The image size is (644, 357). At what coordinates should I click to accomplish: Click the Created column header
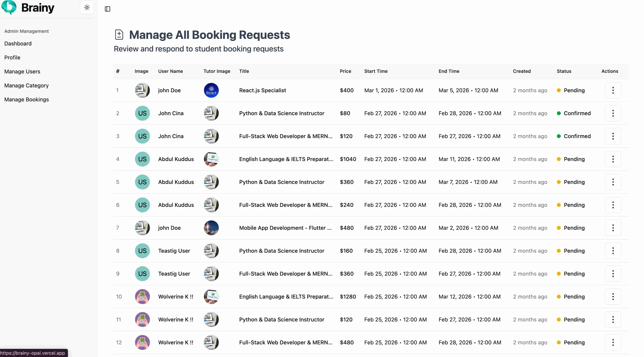click(x=522, y=71)
